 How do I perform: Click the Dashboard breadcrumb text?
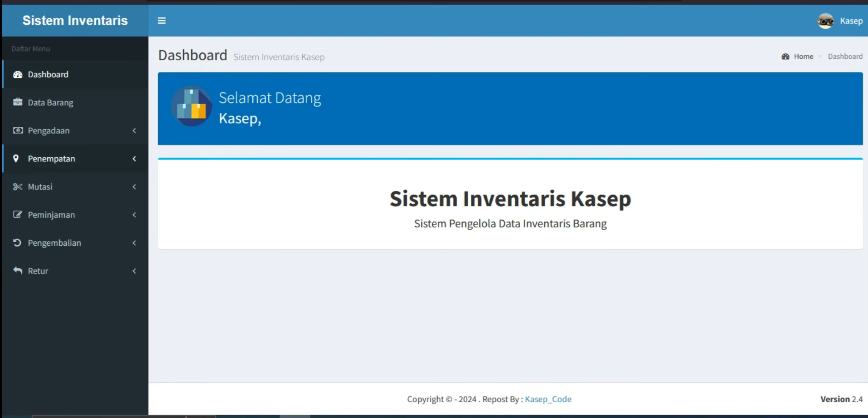click(x=845, y=56)
